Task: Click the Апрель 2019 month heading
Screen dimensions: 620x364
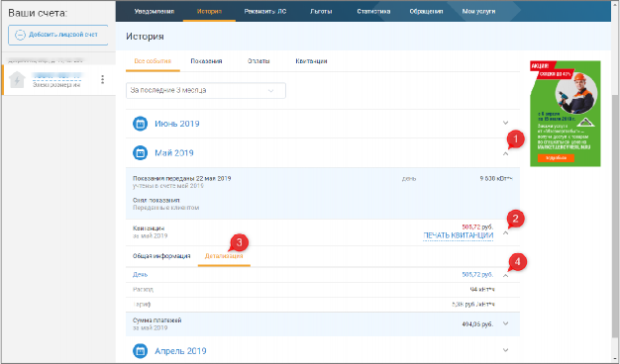Action: 180,350
